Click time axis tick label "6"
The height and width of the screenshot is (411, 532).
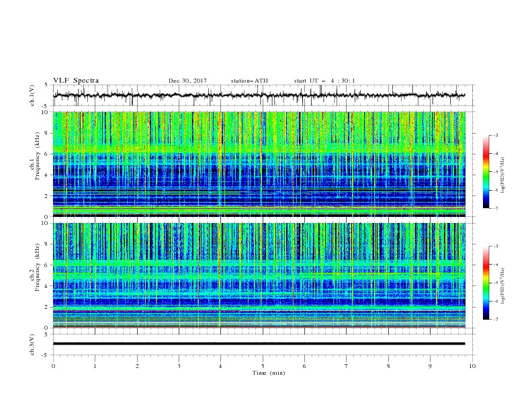pos(304,366)
